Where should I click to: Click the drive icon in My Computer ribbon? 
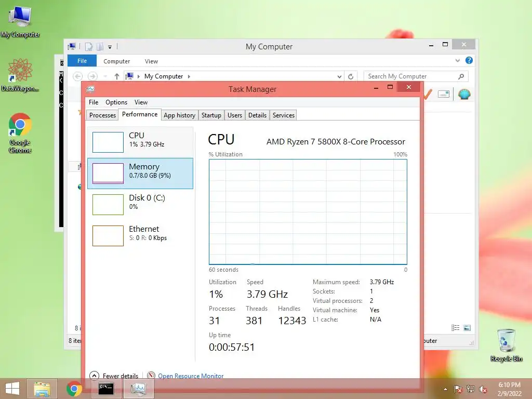[x=444, y=94]
